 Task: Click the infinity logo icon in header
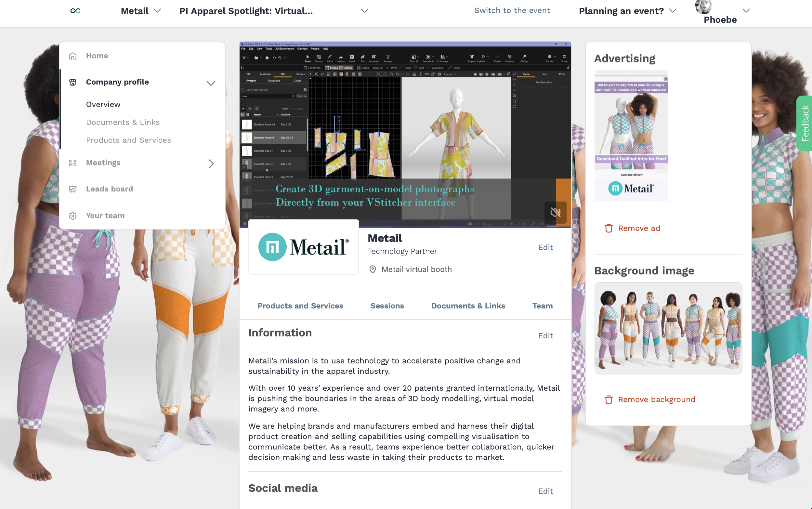pos(75,11)
